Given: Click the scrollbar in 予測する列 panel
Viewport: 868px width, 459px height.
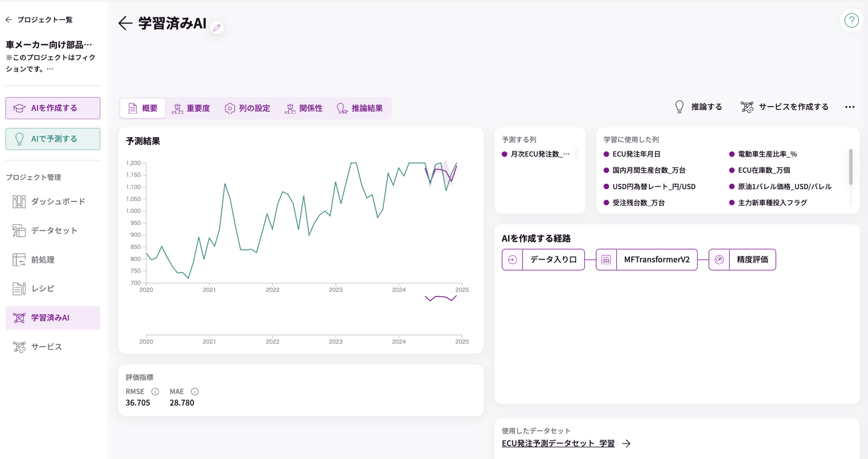Looking at the screenshot, I should point(576,154).
